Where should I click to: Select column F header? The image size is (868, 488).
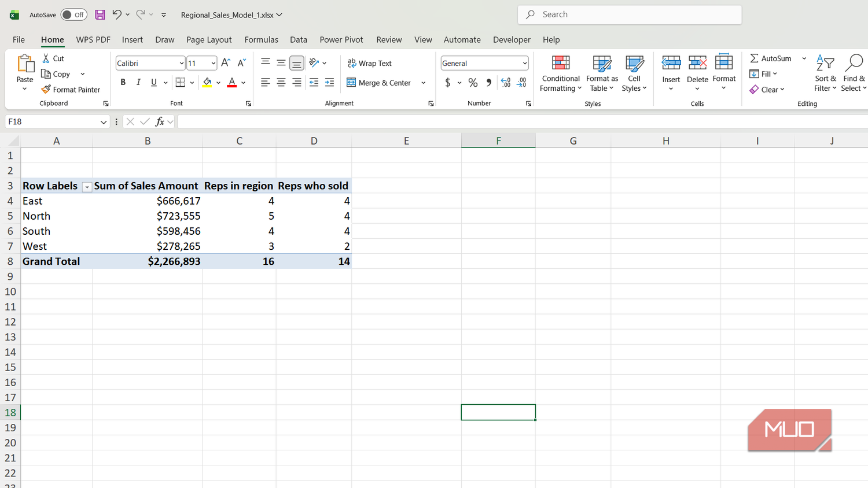tap(498, 141)
